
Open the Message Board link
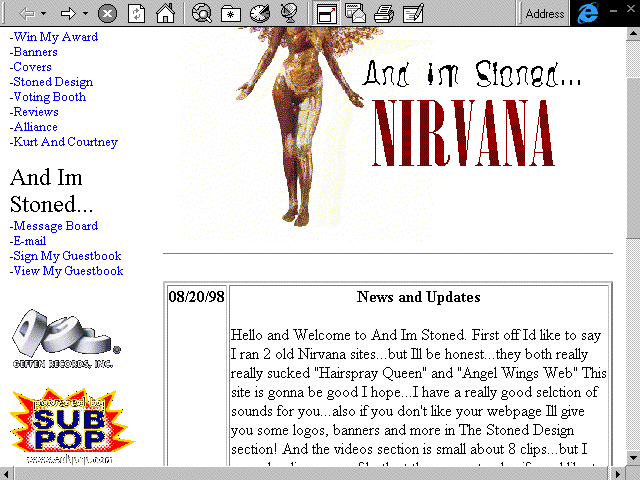(x=56, y=226)
